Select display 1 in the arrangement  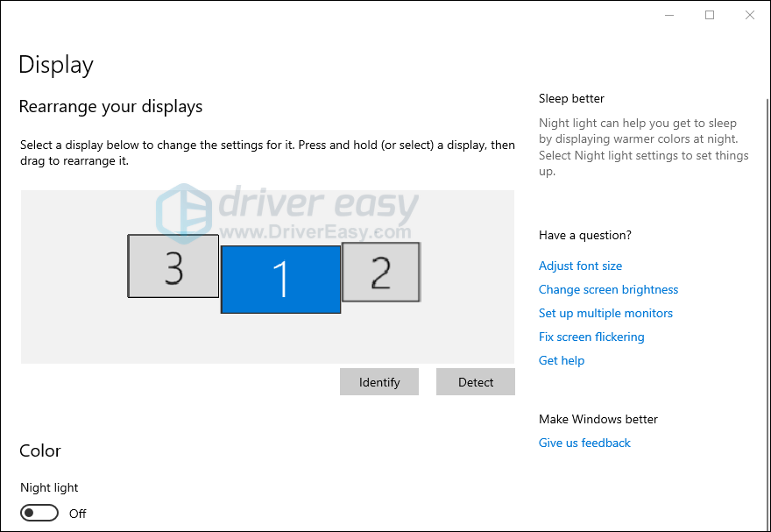tap(280, 279)
